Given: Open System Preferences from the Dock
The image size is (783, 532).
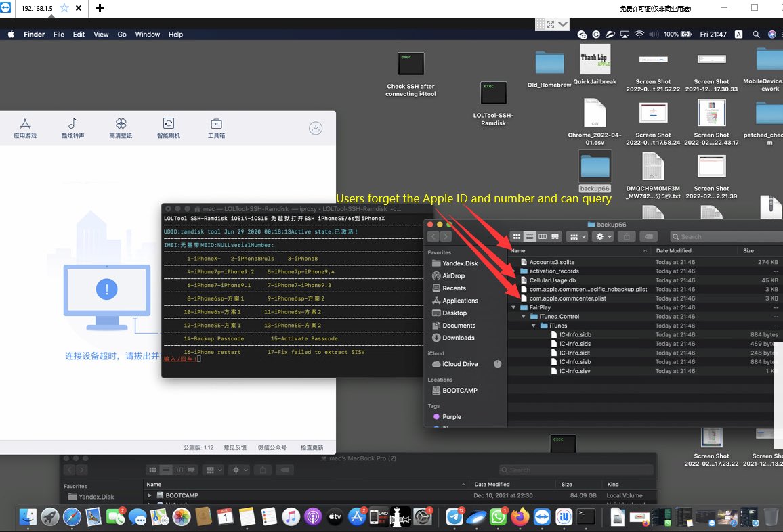Looking at the screenshot, I should (423, 517).
